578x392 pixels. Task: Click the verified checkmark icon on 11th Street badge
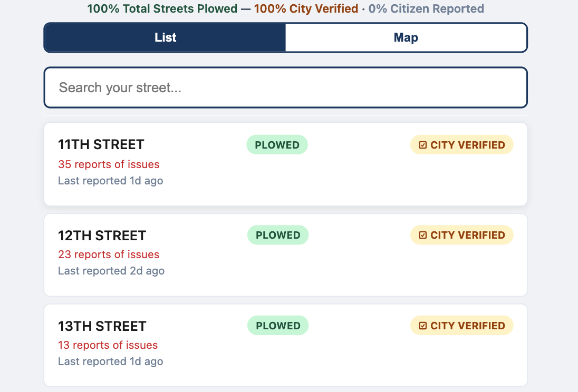[423, 144]
